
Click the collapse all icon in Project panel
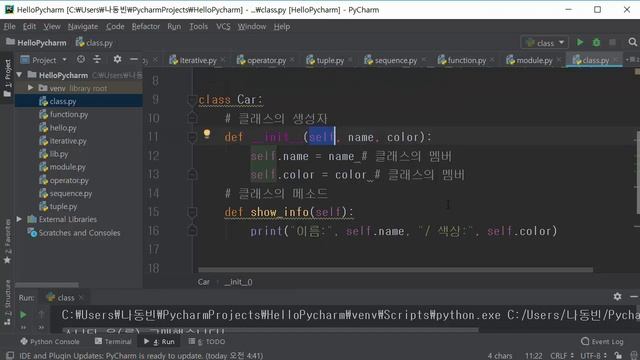click(x=97, y=60)
